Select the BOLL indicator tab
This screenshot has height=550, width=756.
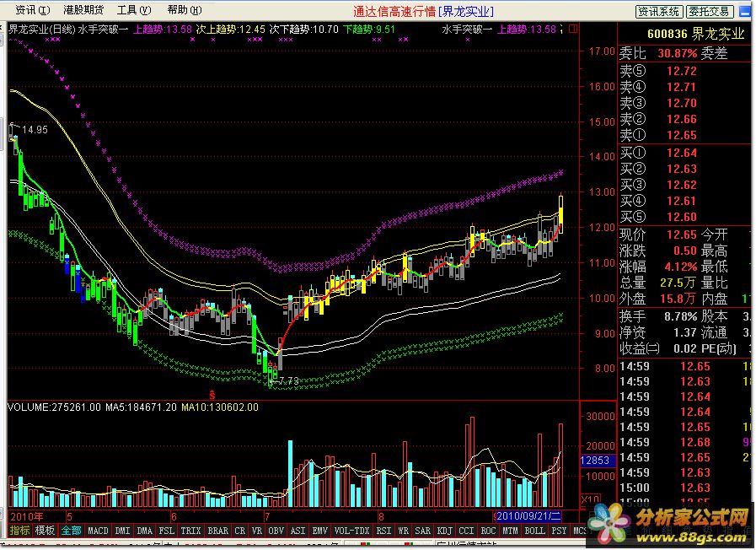point(534,531)
